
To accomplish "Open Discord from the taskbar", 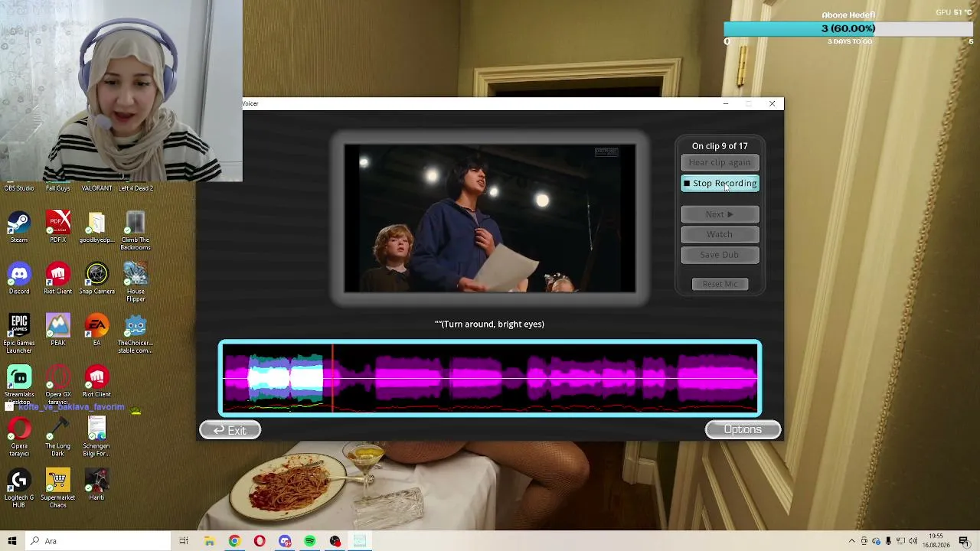I will click(285, 541).
